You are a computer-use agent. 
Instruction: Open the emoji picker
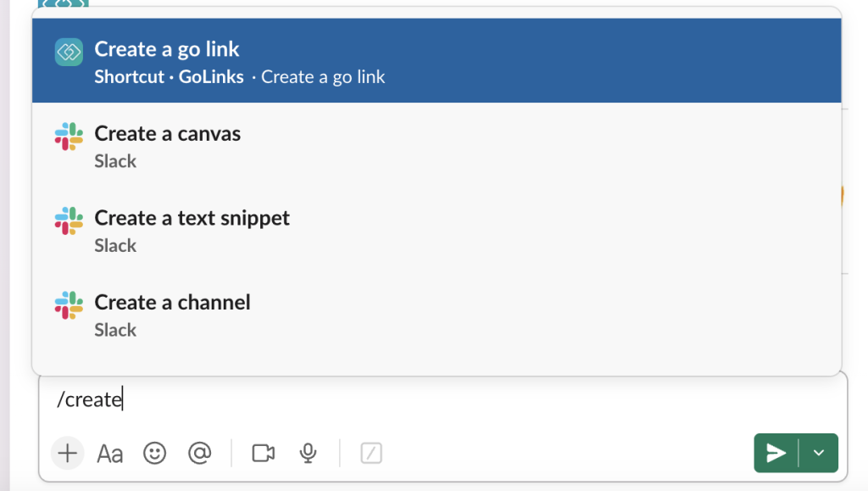(x=154, y=454)
